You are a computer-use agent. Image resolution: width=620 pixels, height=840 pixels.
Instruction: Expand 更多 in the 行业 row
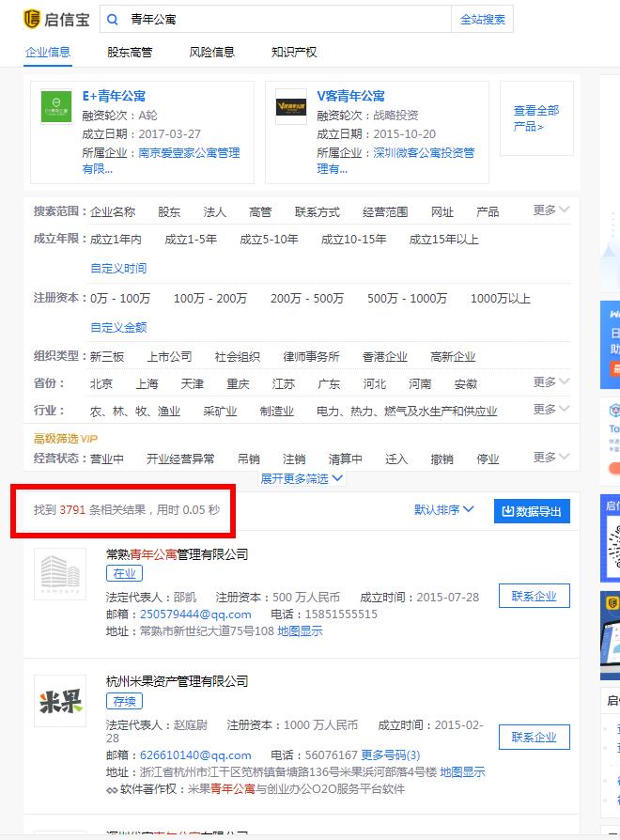[550, 410]
